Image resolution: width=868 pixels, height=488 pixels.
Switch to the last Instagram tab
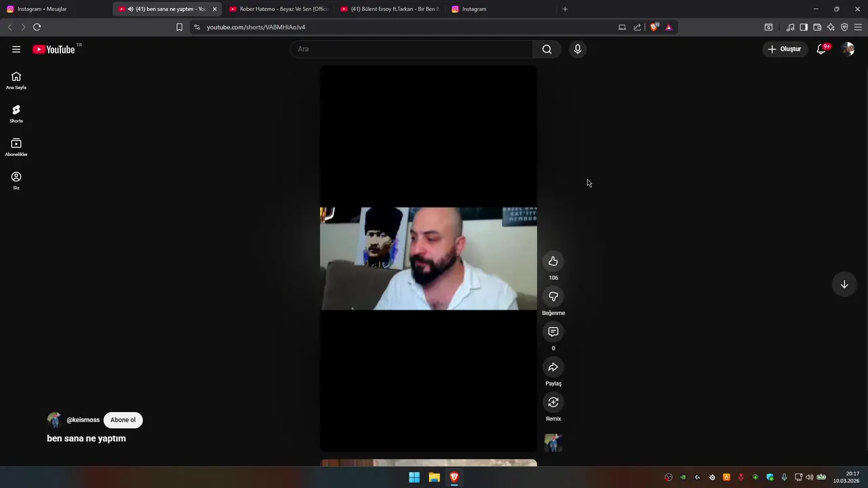[502, 9]
